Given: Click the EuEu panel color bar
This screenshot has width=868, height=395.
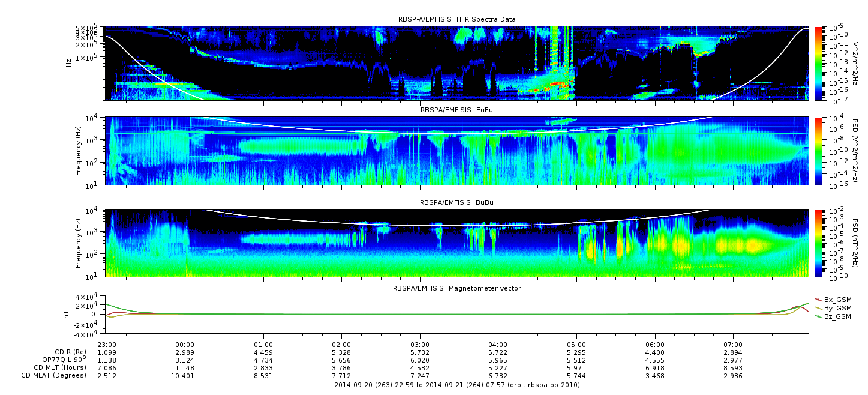Looking at the screenshot, I should click(x=819, y=151).
